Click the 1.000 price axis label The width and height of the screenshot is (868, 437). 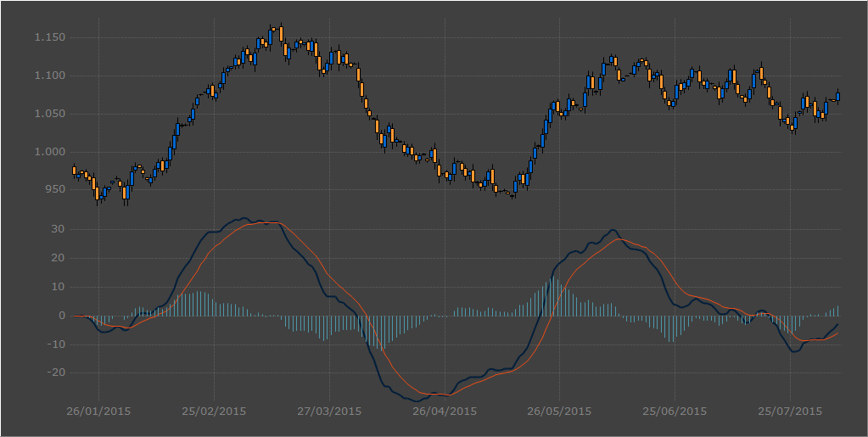(x=49, y=152)
